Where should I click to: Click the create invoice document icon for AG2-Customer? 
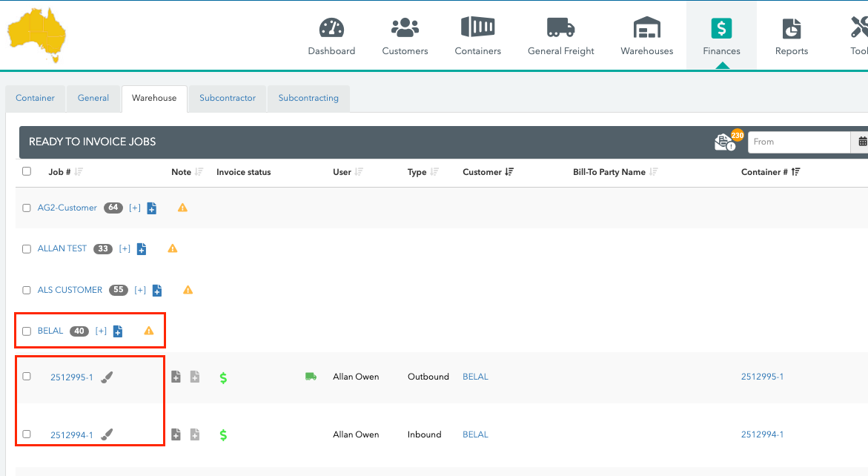pyautogui.click(x=152, y=208)
